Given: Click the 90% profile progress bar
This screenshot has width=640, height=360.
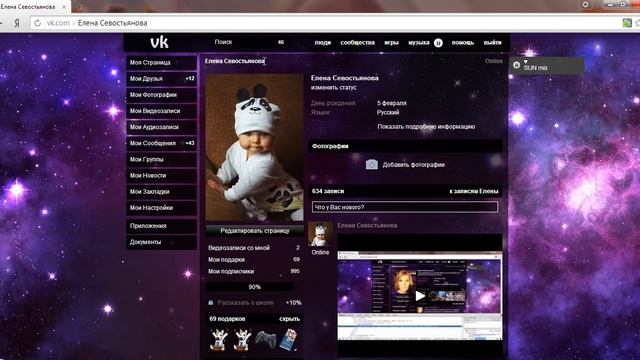Looking at the screenshot, I should click(254, 287).
